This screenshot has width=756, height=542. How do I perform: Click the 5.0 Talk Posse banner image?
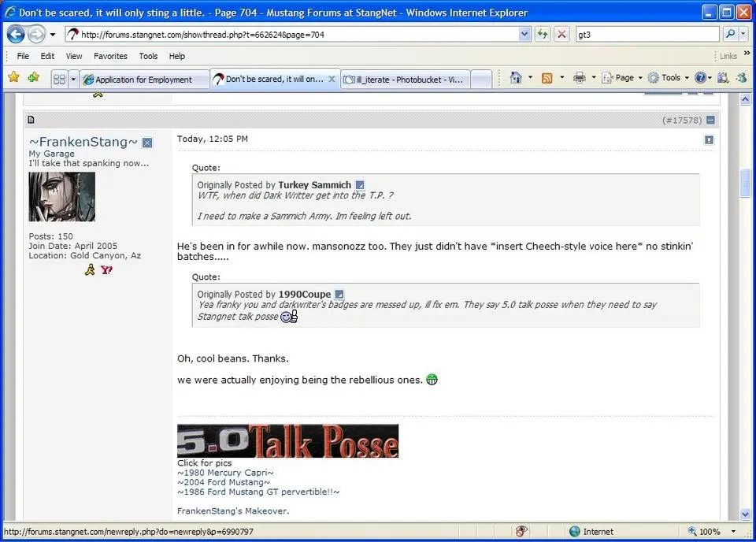[x=288, y=440]
